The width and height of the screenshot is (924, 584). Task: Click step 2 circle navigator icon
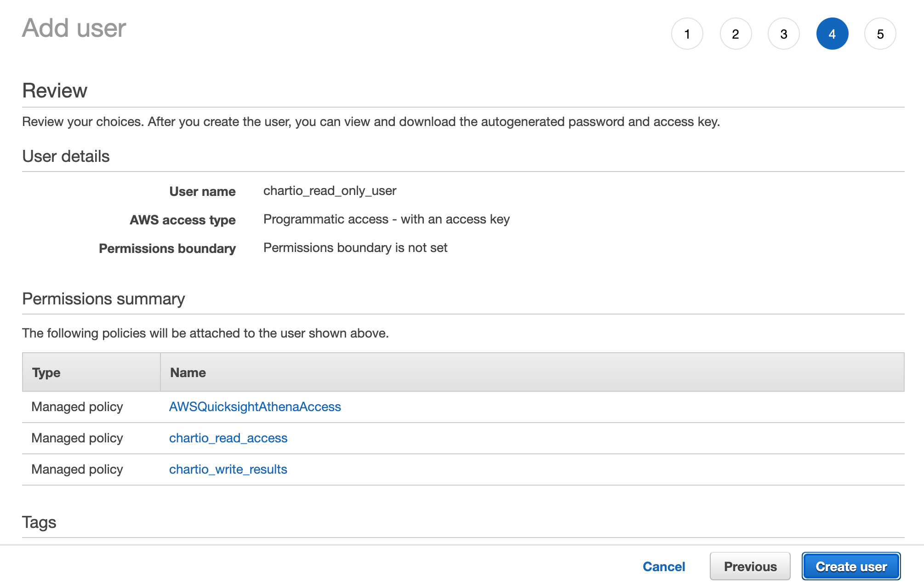735,34
